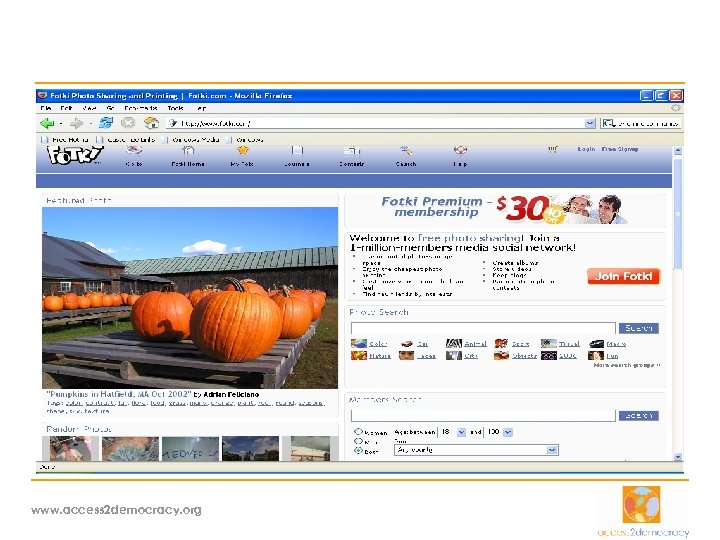Image resolution: width=720 pixels, height=540 pixels.
Task: Click the page scrollbar up arrow
Action: coord(678,151)
